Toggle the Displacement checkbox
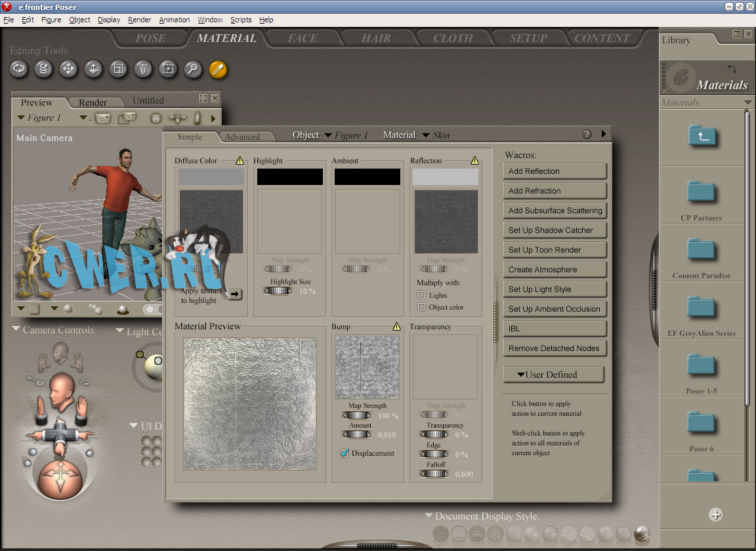The height and width of the screenshot is (551, 756). (x=345, y=453)
